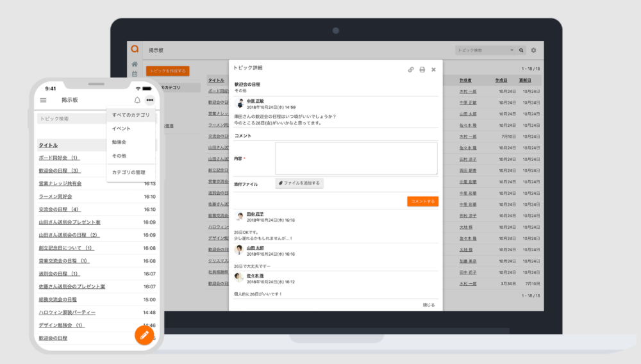
Task: Choose 勉強会 category in phone menu
Action: tap(119, 142)
